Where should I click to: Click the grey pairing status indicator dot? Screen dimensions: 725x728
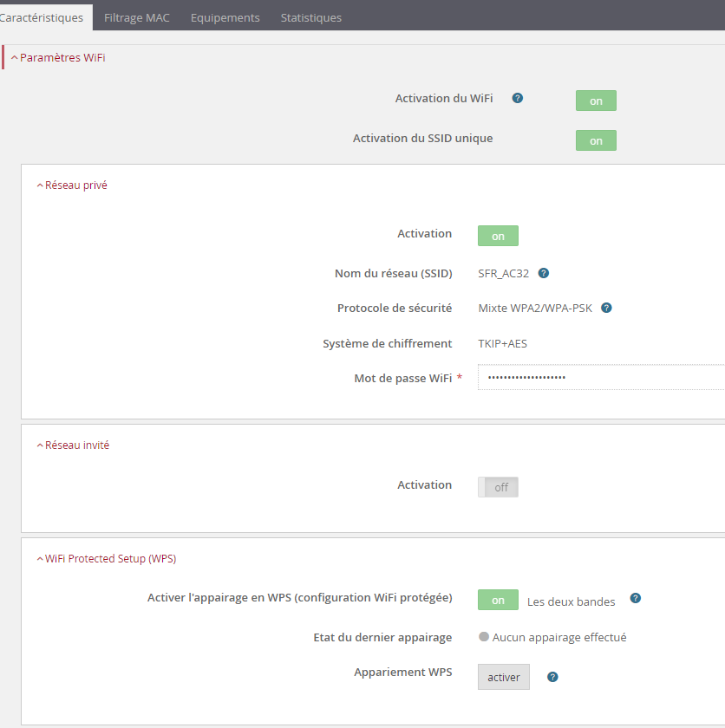coord(484,637)
